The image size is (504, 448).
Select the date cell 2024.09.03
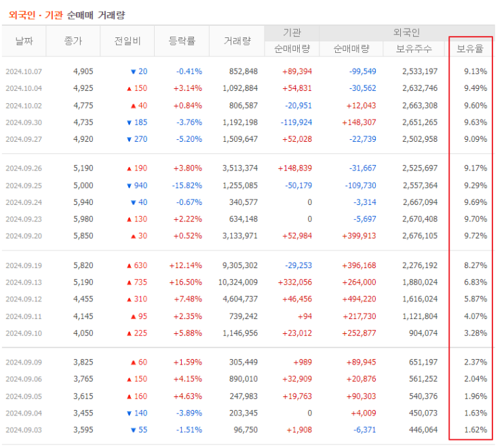pos(24,430)
